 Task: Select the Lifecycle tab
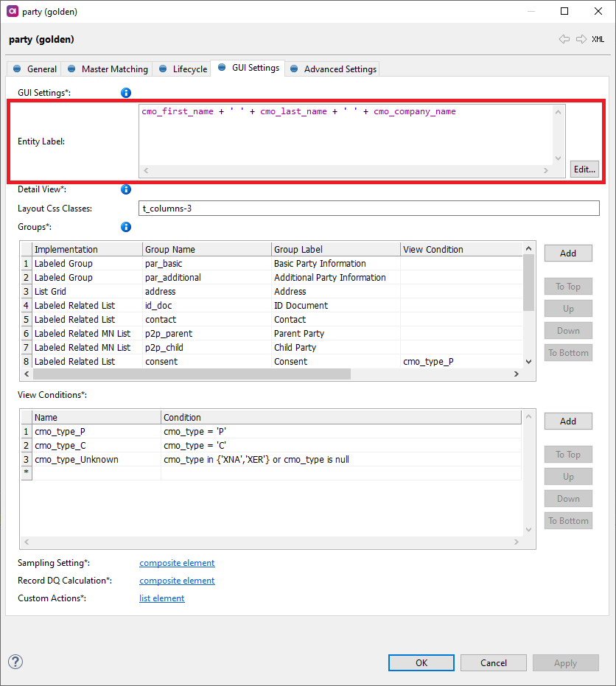point(183,69)
